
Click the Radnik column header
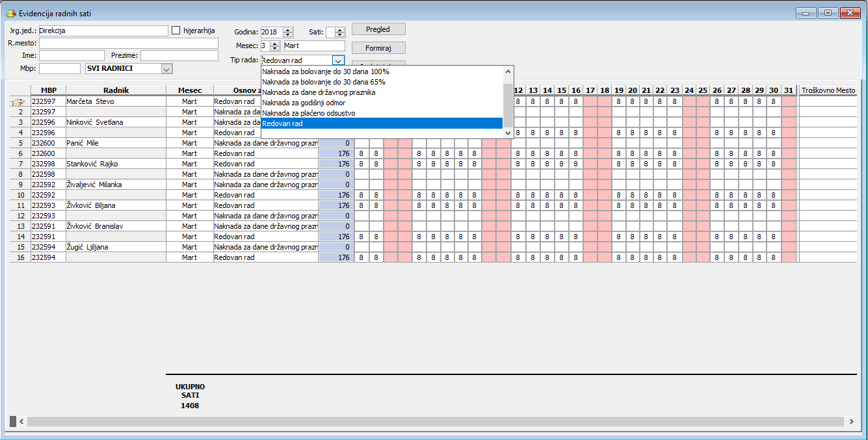[116, 90]
